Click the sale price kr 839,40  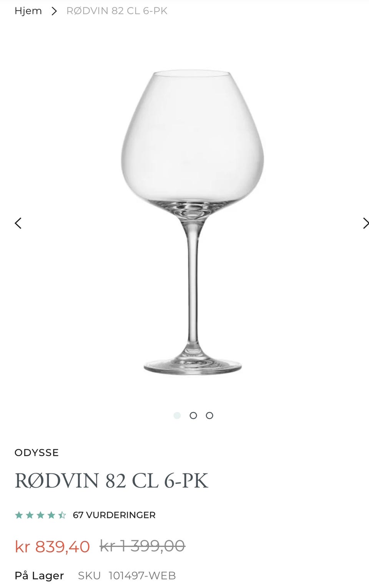click(52, 546)
